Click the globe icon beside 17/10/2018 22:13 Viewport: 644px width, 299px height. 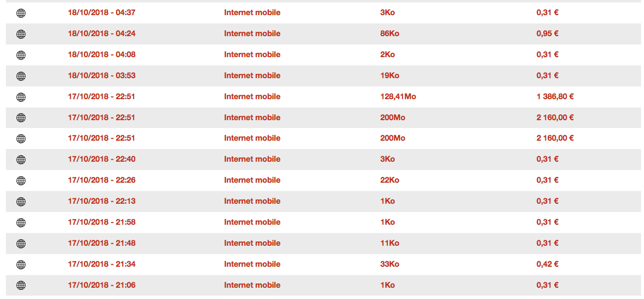[21, 202]
